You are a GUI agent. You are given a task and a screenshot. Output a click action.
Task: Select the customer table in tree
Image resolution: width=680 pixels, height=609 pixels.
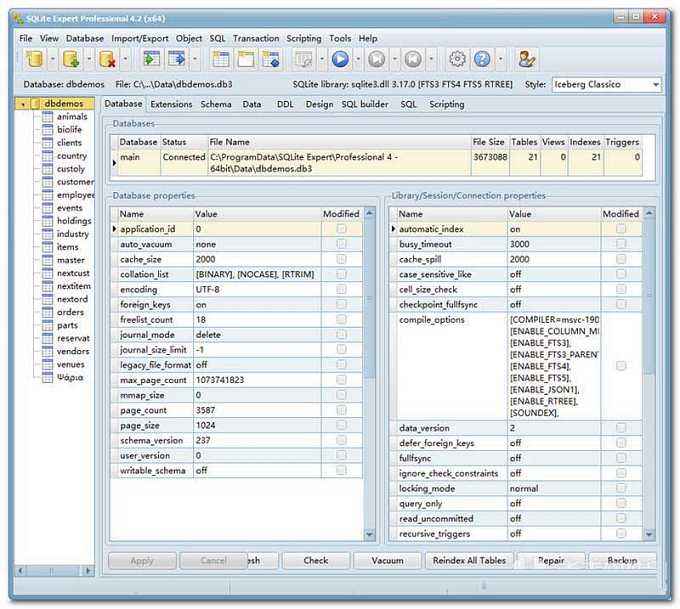75,182
